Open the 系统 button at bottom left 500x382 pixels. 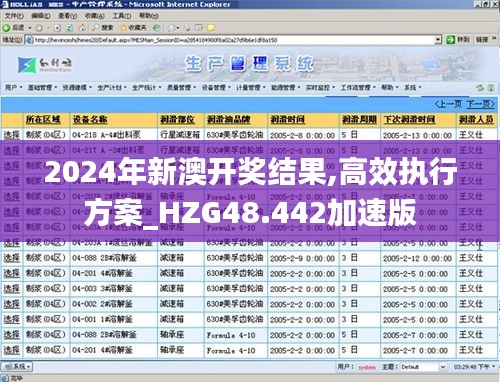tap(17, 367)
